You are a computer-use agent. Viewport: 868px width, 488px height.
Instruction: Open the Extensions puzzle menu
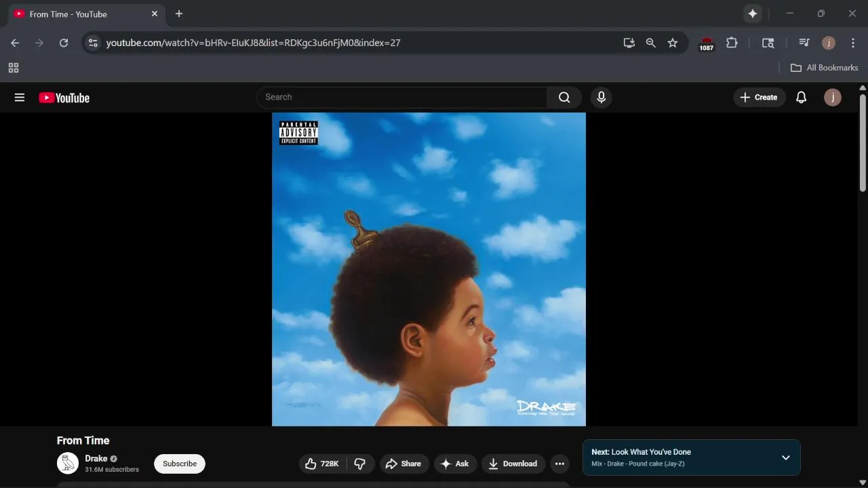tap(732, 43)
